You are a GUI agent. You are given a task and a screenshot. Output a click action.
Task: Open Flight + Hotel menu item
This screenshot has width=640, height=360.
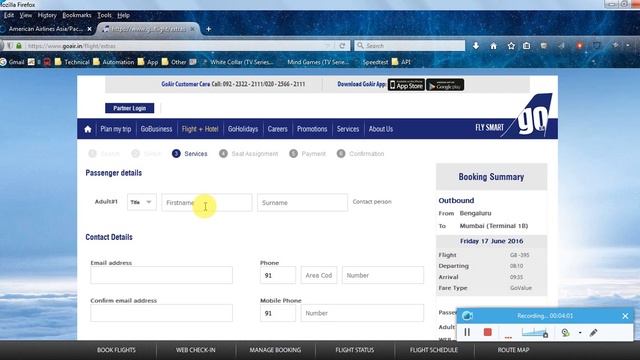(x=200, y=129)
